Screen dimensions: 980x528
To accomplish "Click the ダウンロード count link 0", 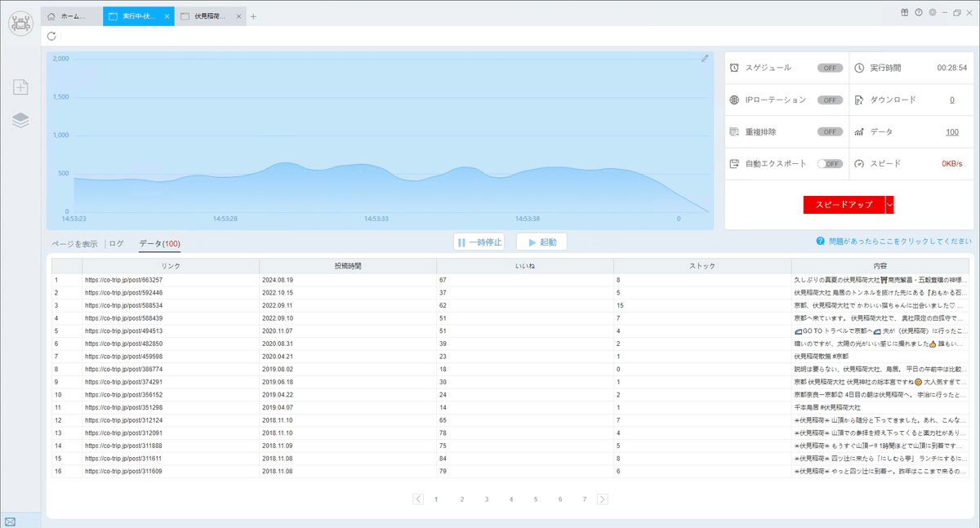I will (x=951, y=100).
